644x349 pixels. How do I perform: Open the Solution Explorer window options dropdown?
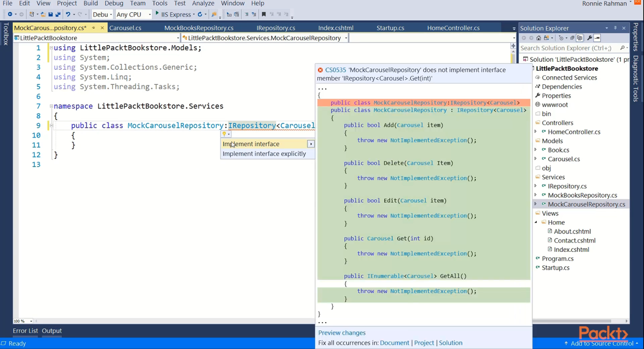point(606,28)
